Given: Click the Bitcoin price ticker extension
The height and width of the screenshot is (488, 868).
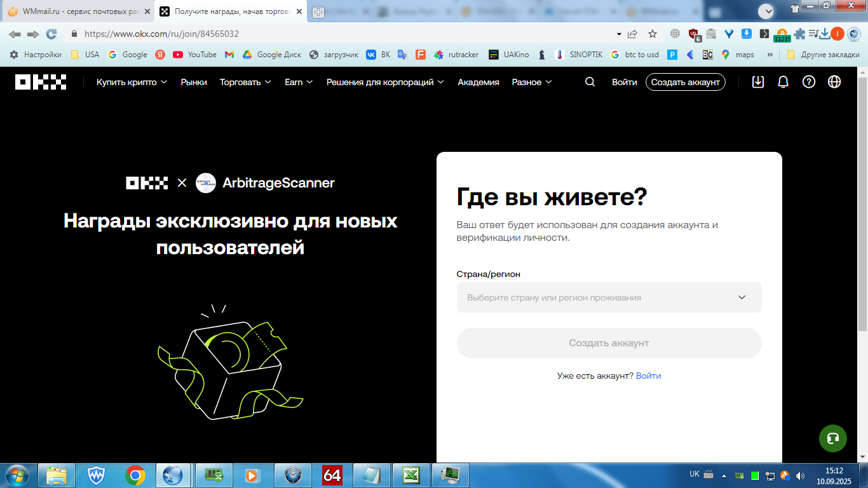Looking at the screenshot, I should (782, 35).
